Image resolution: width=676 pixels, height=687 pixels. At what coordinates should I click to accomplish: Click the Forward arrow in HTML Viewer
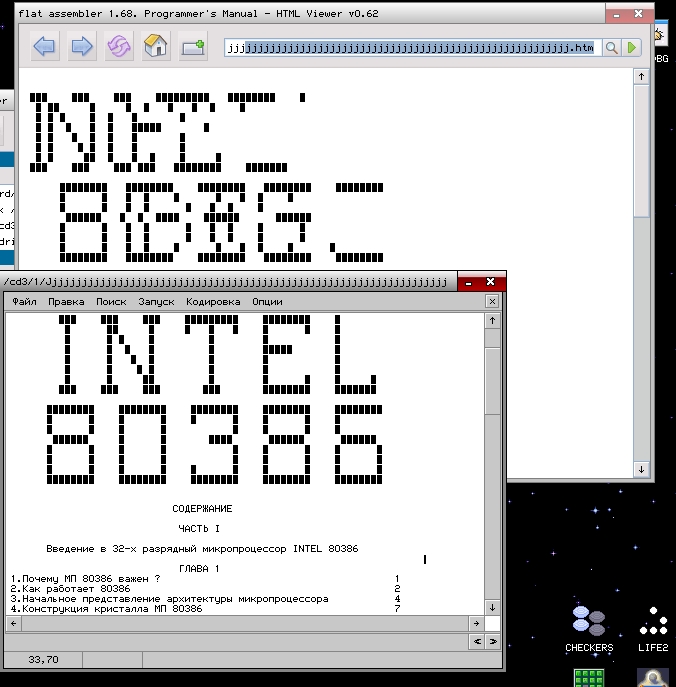82,47
